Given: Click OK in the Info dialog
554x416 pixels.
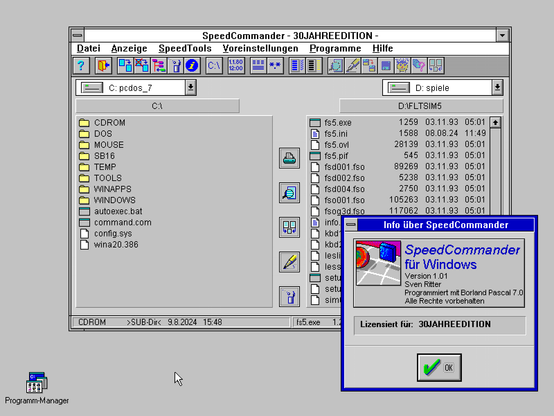Looking at the screenshot, I should (x=439, y=368).
